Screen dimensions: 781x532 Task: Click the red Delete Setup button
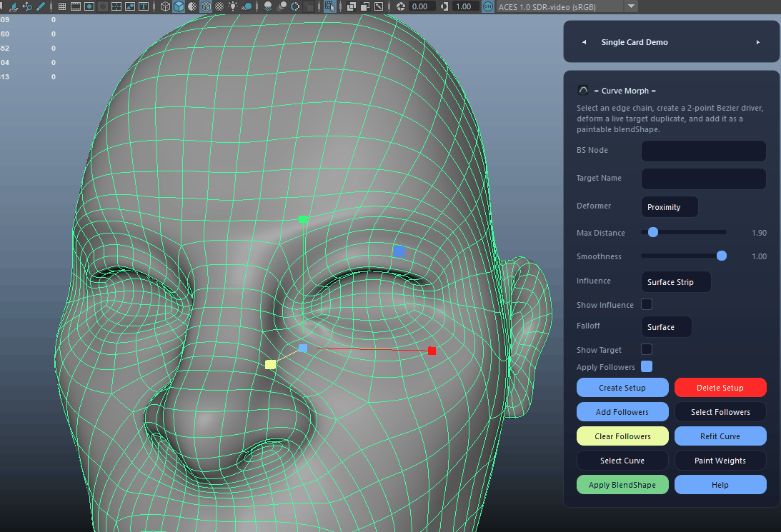click(x=720, y=388)
